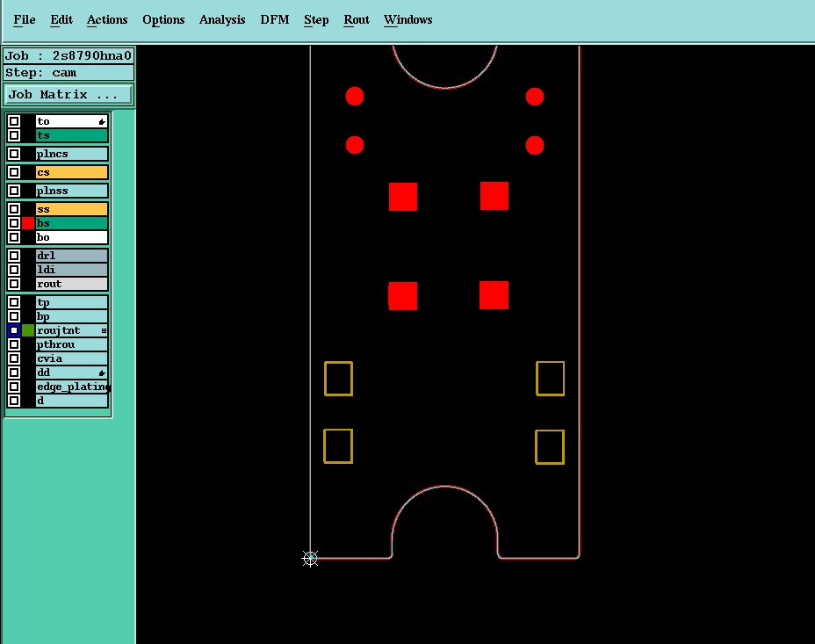Toggle checkbox for the bo layer
Viewport: 815px width, 644px height.
[x=14, y=237]
